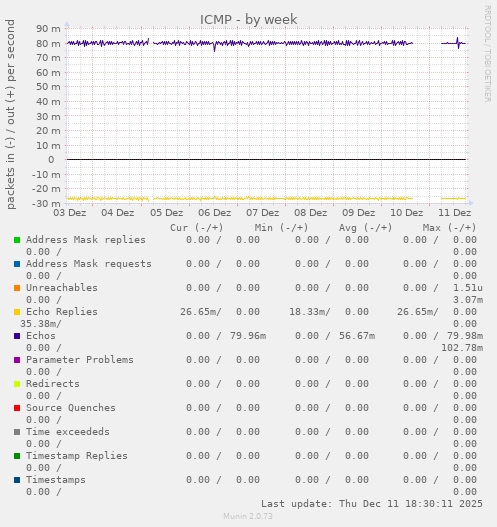
Task: Click the Echos max value 102.78m
Action: click(x=462, y=348)
